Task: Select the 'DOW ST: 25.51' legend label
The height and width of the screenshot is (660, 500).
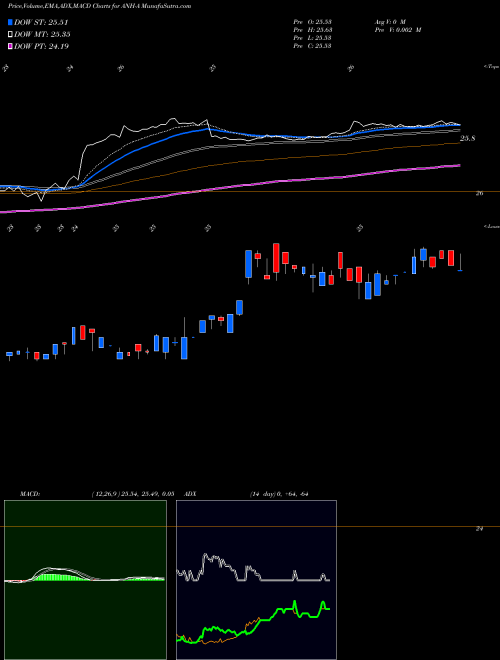Action: (x=41, y=22)
